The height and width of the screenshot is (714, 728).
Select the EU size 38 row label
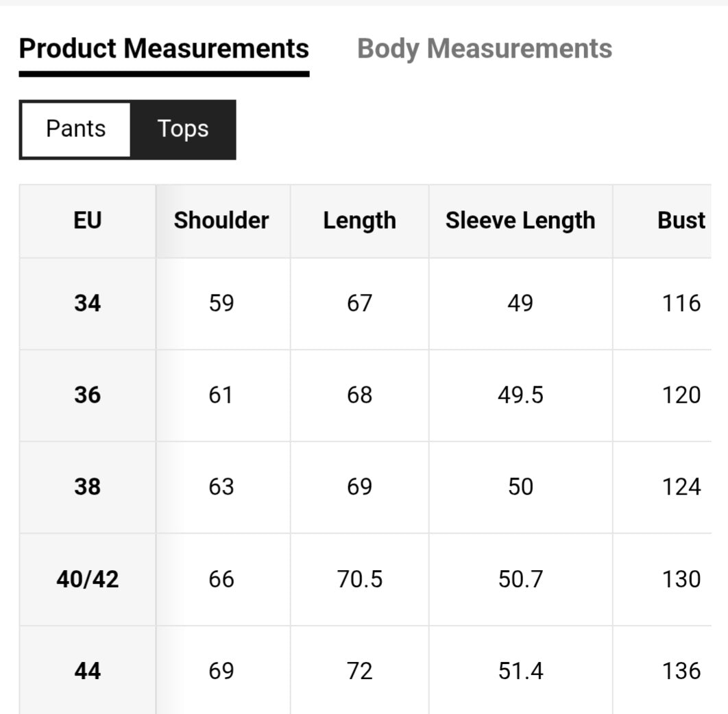click(87, 487)
